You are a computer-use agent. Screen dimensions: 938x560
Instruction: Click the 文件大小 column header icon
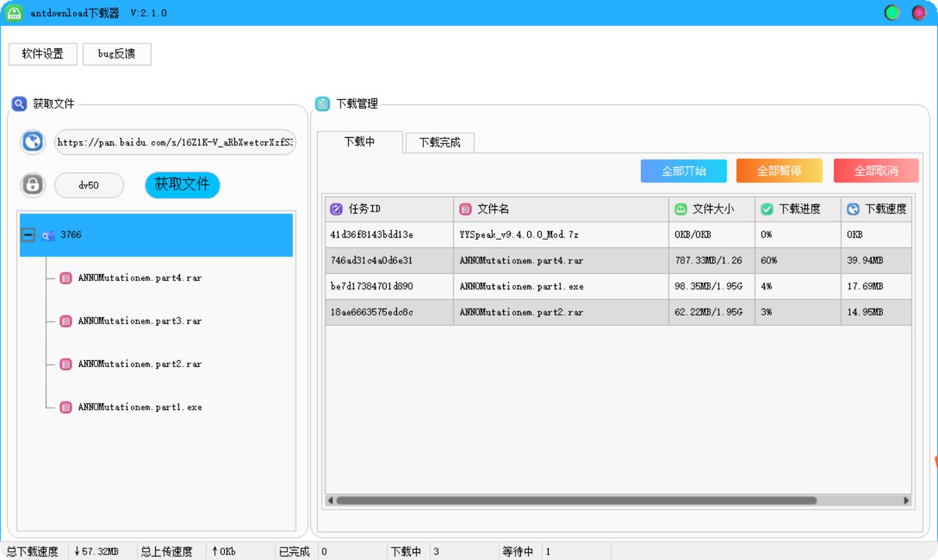[x=680, y=209]
